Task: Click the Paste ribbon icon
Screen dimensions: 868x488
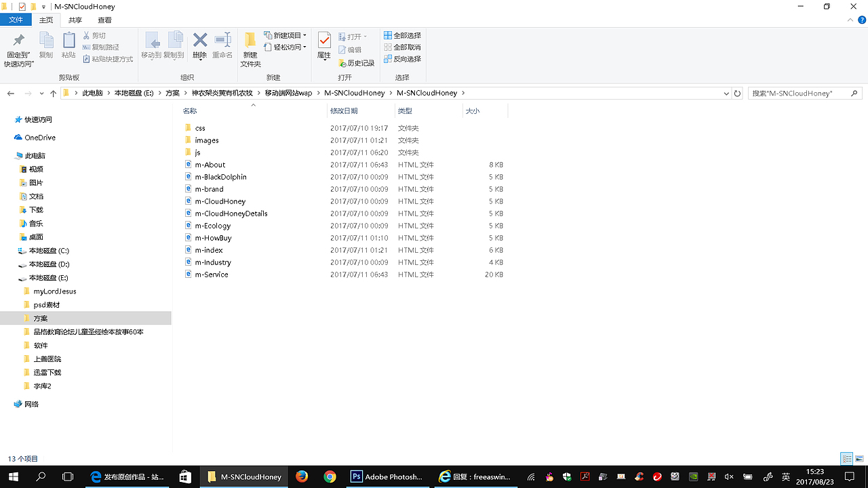Action: [68, 41]
